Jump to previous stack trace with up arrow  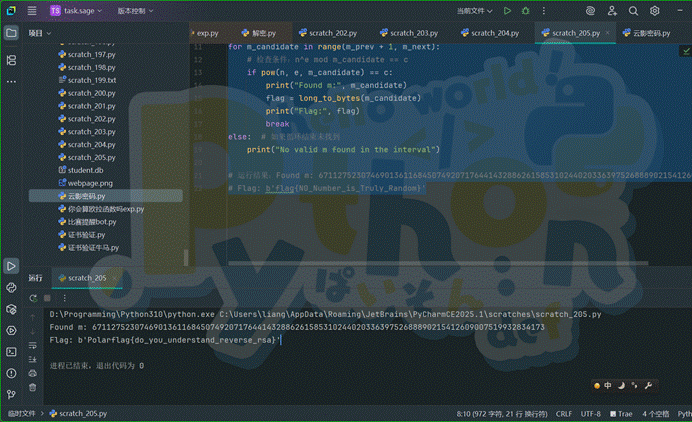click(x=33, y=317)
